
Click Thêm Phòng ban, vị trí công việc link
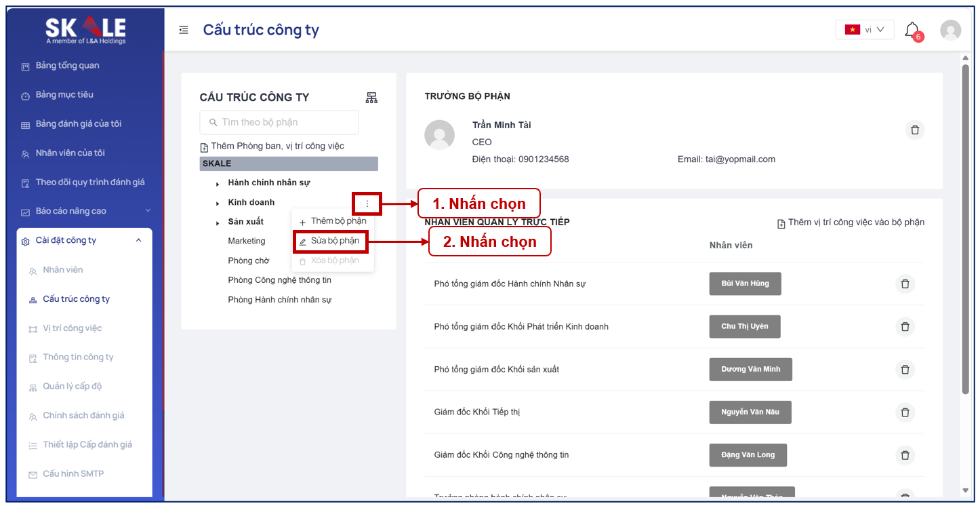[x=272, y=147]
